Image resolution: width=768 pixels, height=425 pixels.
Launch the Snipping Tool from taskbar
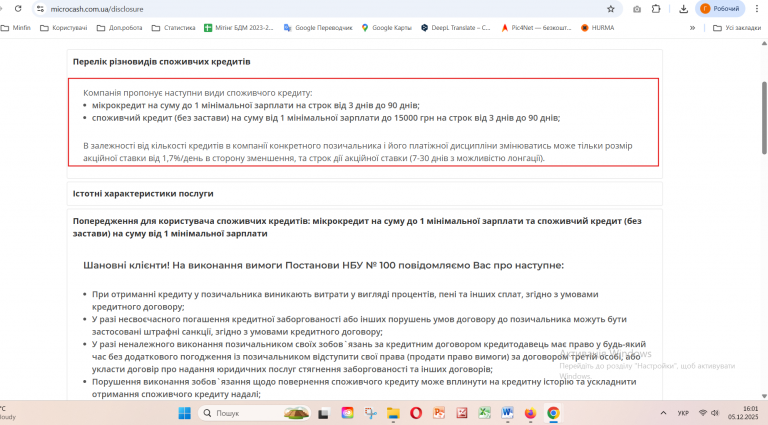(x=370, y=413)
